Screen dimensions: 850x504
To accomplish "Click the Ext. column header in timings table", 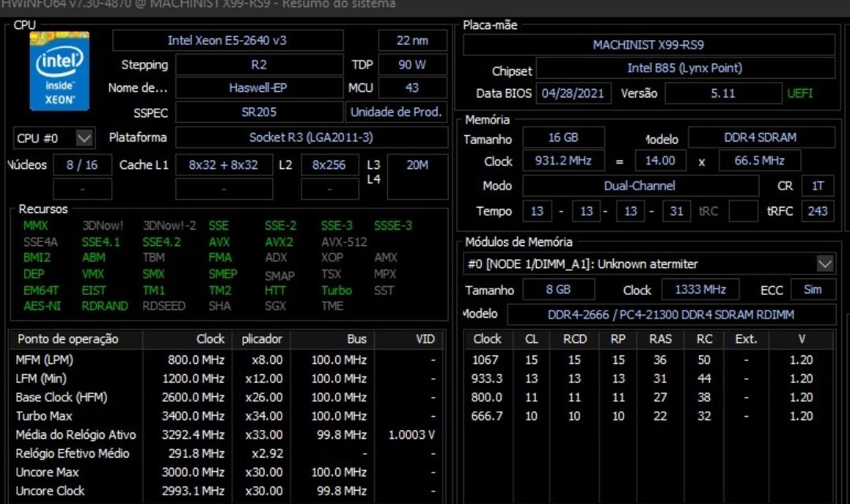I will point(746,340).
